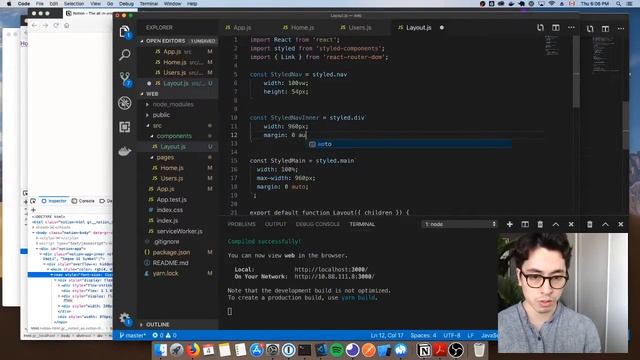Open Notion from the Dock

coord(424,350)
